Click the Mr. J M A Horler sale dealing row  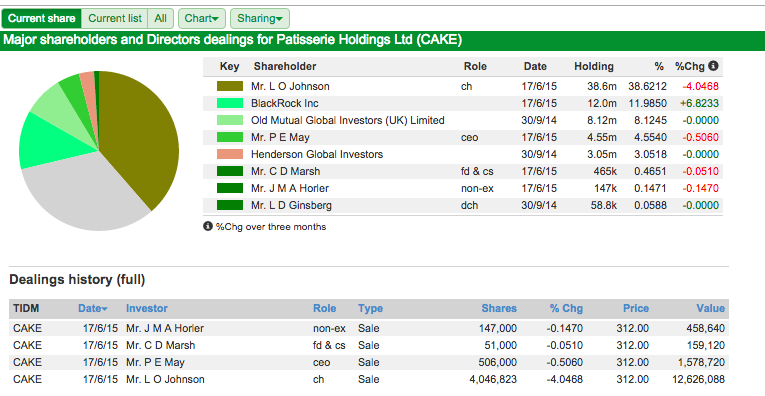click(369, 328)
